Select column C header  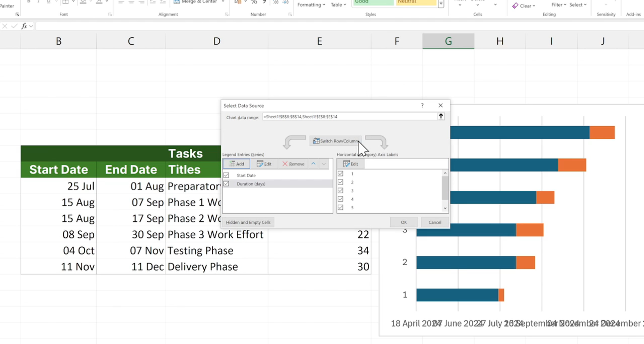131,41
